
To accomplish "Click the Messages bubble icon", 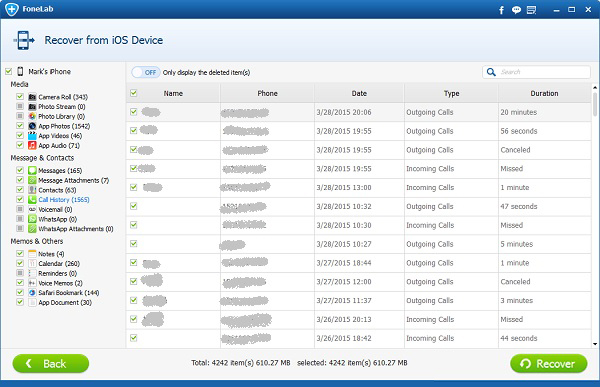I will point(32,170).
